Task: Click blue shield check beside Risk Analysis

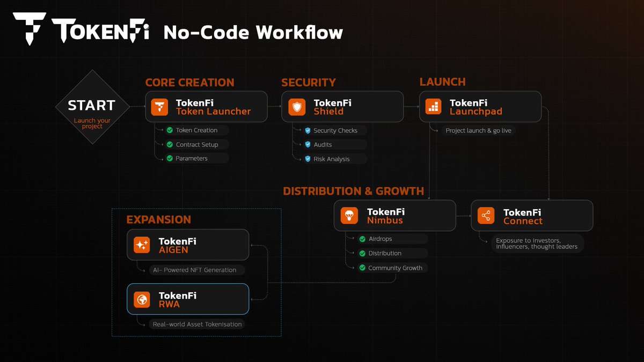Action: tap(308, 159)
